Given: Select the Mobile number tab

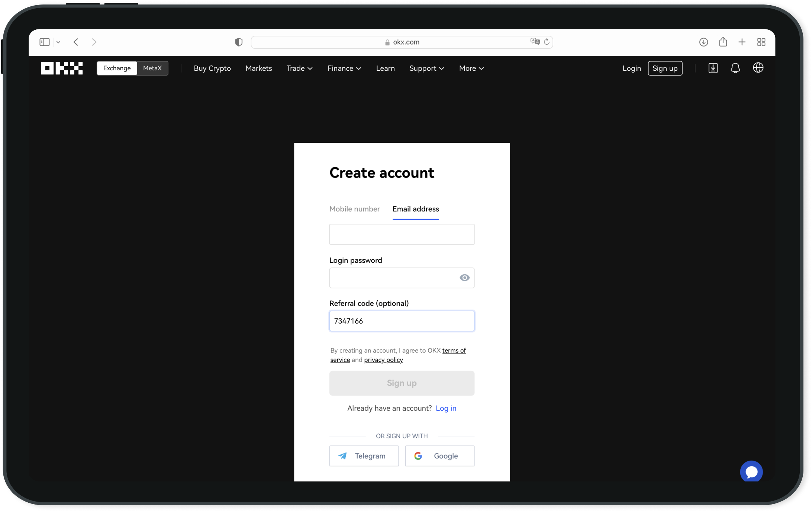Looking at the screenshot, I should [355, 209].
